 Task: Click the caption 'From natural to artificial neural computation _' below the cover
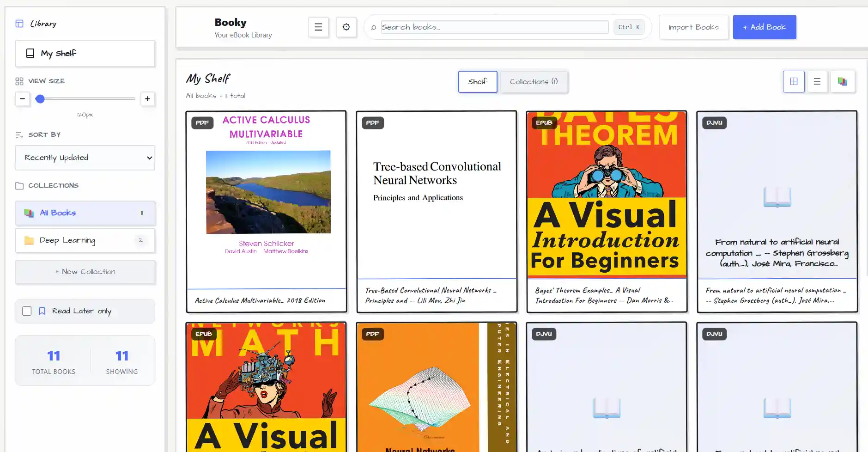[x=776, y=290]
